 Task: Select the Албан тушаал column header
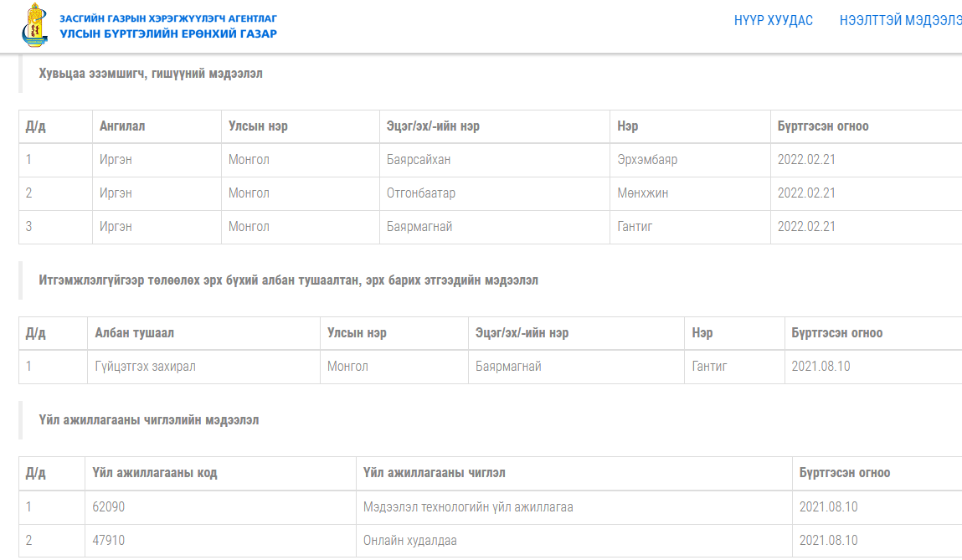tap(135, 333)
